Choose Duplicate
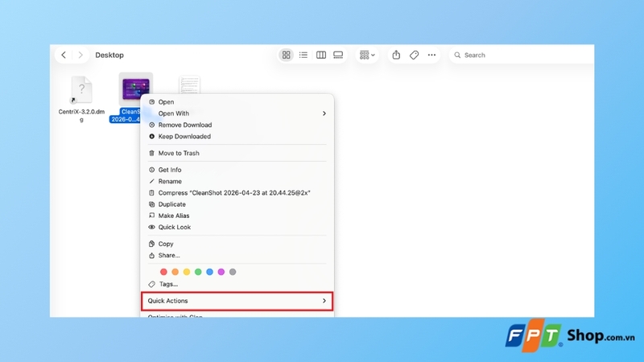Image resolution: width=644 pixels, height=362 pixels. [237, 204]
